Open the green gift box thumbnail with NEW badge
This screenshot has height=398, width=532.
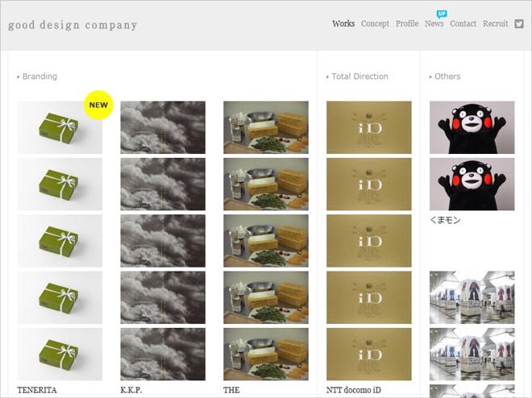click(60, 127)
